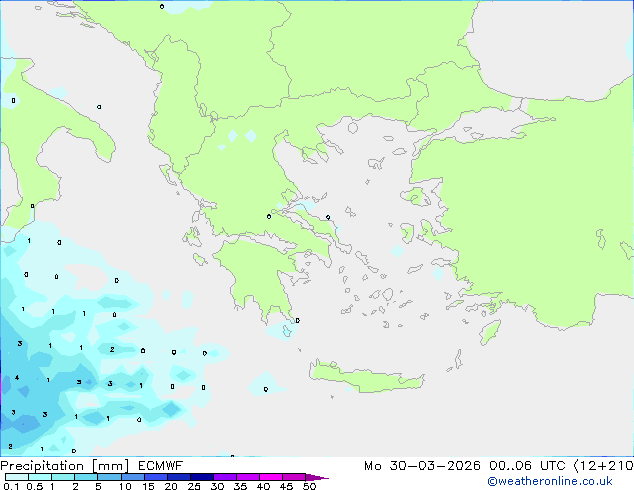The height and width of the screenshot is (490, 634).
Task: Click the '30' legend scale label
Action: (x=217, y=486)
